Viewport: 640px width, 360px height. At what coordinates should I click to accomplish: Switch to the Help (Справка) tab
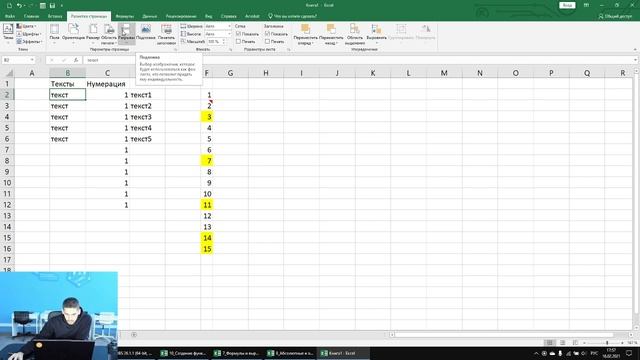click(x=229, y=16)
